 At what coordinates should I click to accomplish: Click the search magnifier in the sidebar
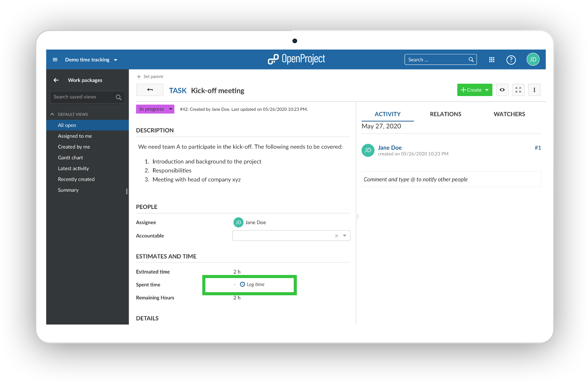pyautogui.click(x=118, y=97)
